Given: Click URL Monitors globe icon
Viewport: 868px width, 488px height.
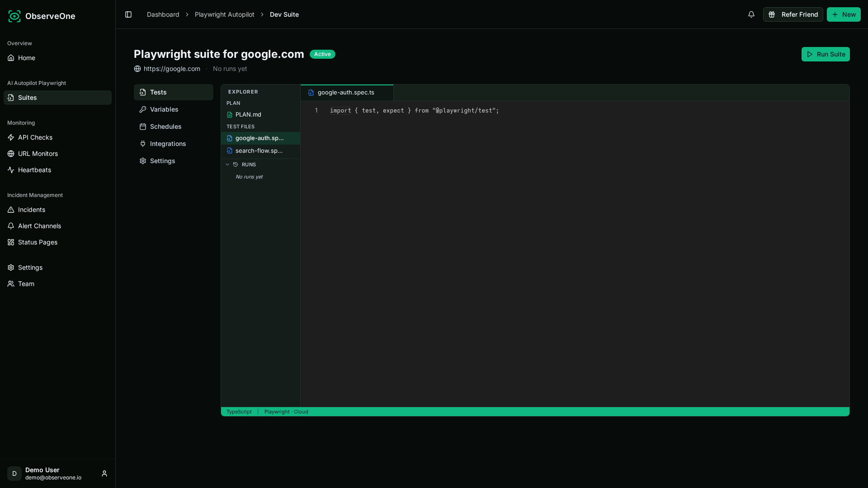Looking at the screenshot, I should pyautogui.click(x=11, y=154).
